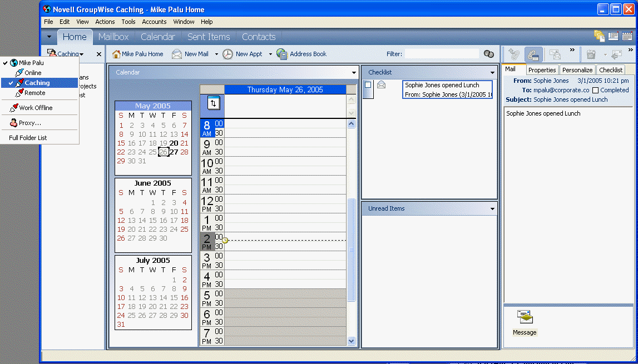Open the dropdown arrow beside the accept icon

pos(605,54)
